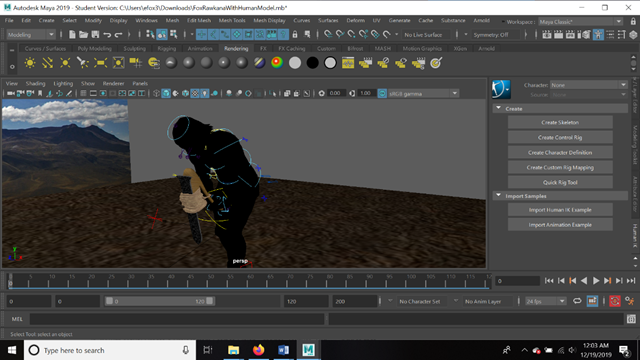Open the viewport Renderer menu
Screen dimensions: 640x360
pos(113,83)
